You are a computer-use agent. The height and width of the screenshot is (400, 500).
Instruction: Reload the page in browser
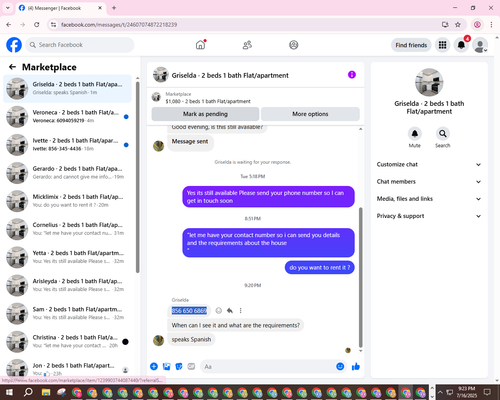[37, 25]
